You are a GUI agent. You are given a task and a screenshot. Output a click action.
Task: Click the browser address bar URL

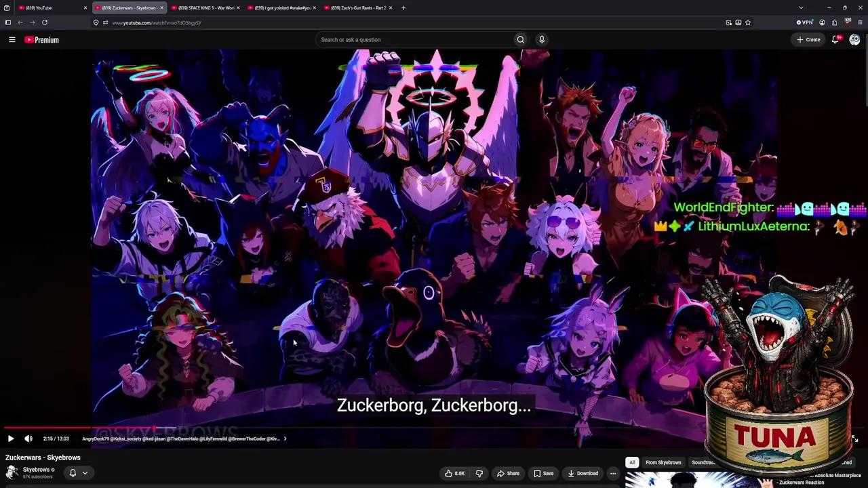(x=157, y=22)
